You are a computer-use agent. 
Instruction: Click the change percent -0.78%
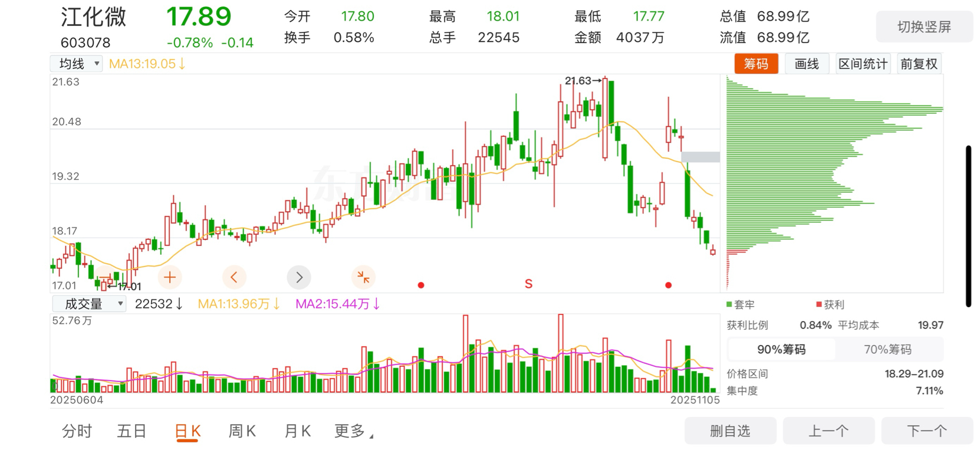tap(190, 42)
